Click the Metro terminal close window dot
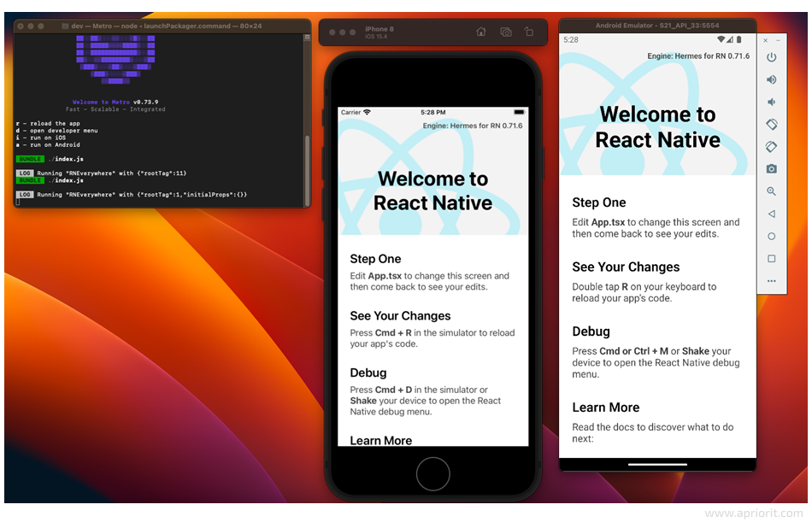 [21, 26]
